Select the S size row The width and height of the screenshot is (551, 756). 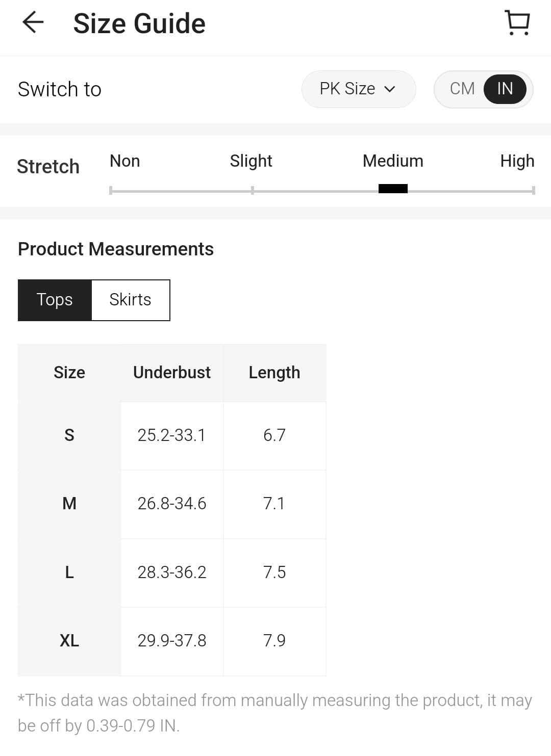(69, 435)
